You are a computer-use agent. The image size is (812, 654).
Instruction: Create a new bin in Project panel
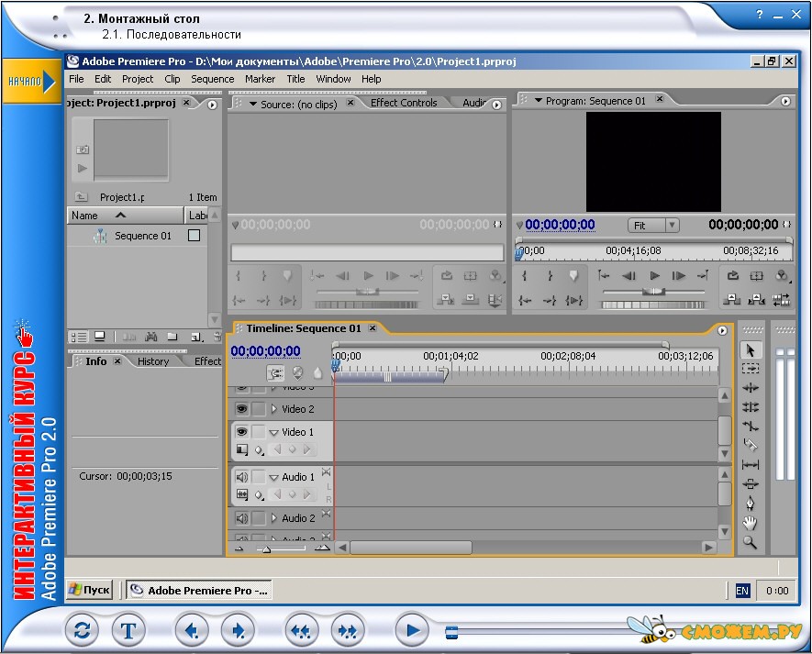(172, 338)
